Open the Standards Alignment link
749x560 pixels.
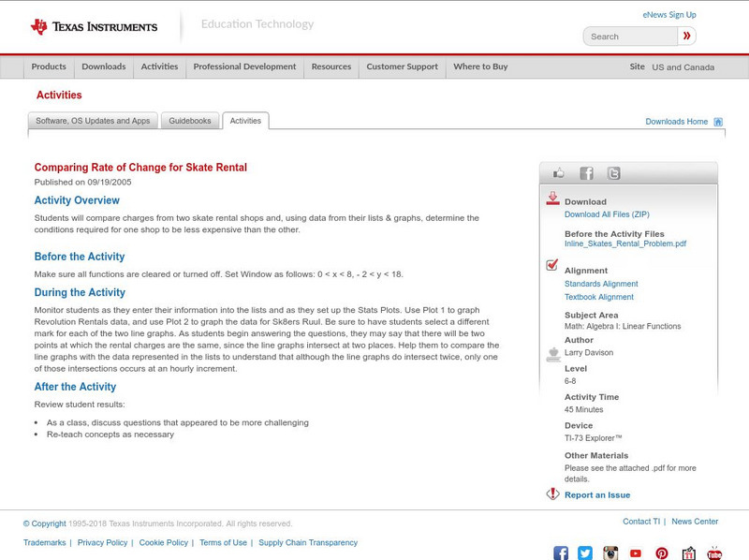tap(601, 284)
